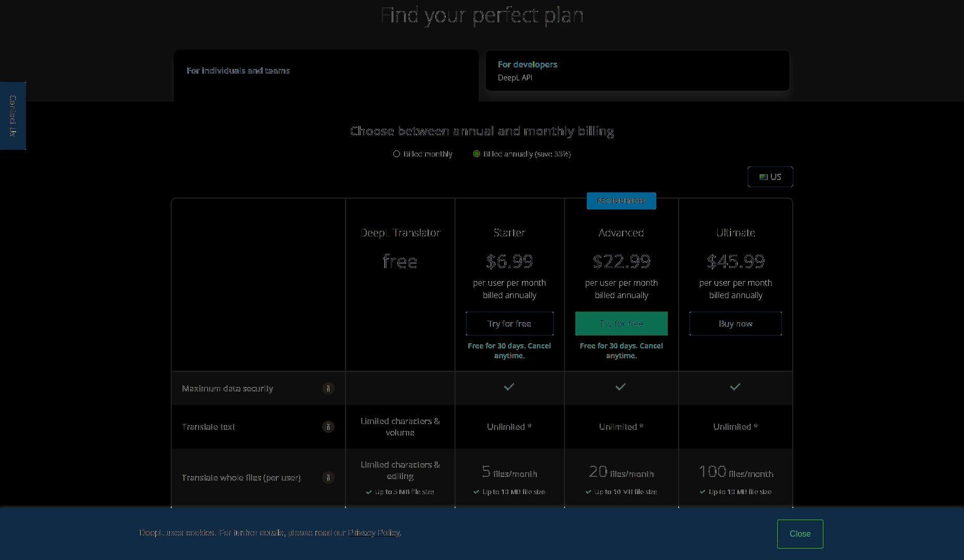Close the cookie notice banner
Screen dimensions: 964x560
click(800, 534)
